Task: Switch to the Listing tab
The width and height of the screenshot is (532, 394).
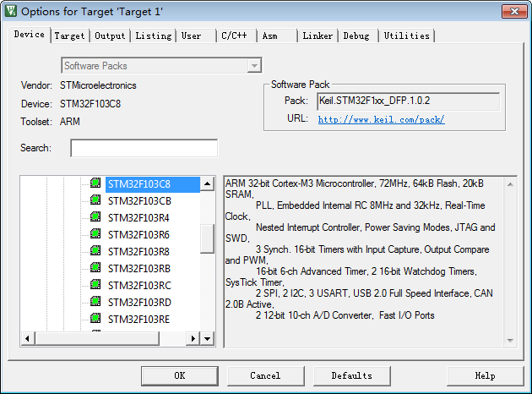Action: (x=154, y=36)
